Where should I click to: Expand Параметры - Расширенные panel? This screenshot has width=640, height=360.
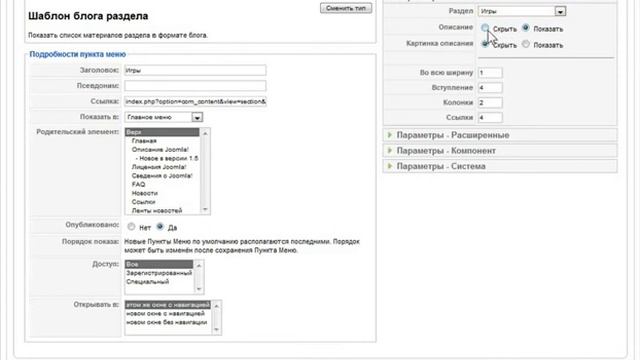click(500, 135)
